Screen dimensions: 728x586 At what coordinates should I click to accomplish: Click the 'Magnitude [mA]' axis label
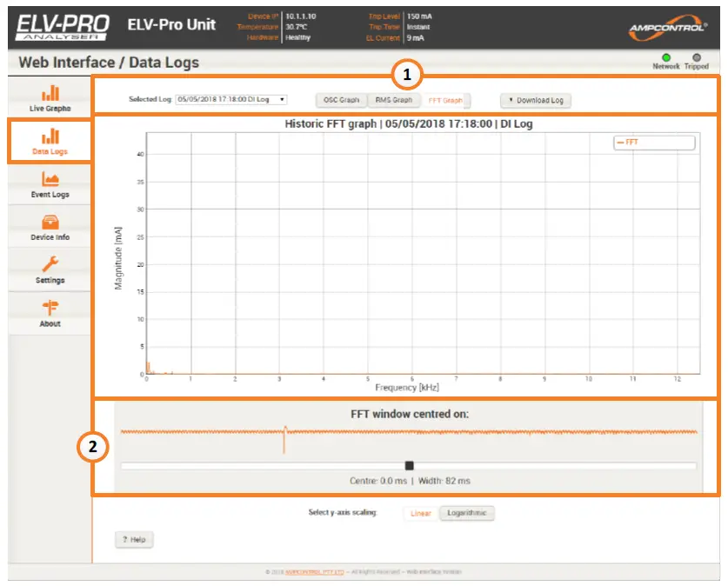pyautogui.click(x=118, y=258)
